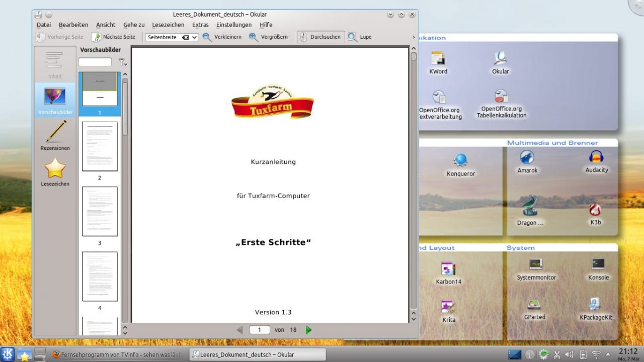644x362 pixels.
Task: Open Konsole from System panel
Action: click(599, 269)
